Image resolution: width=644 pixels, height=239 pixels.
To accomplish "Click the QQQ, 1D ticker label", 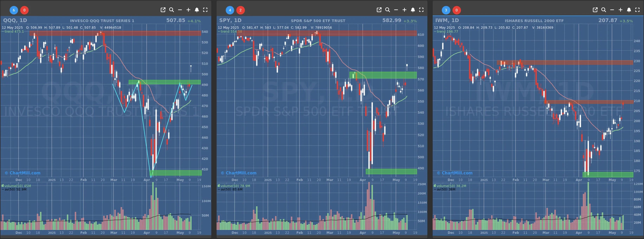I will pyautogui.click(x=15, y=20).
